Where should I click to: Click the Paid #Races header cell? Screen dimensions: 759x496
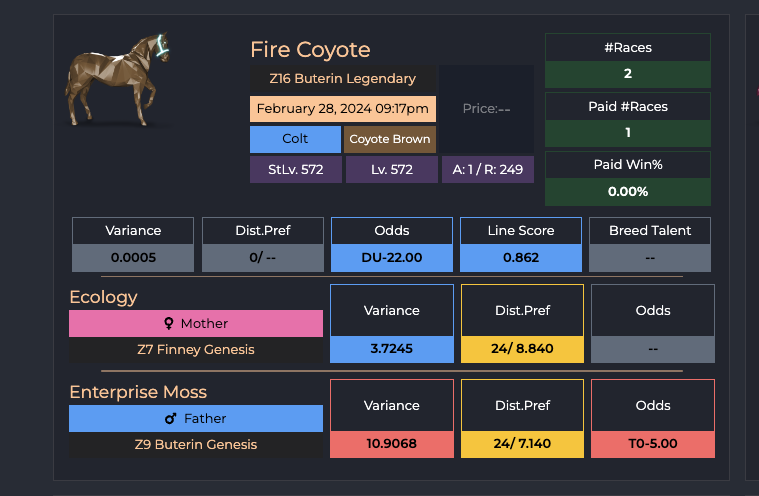(x=628, y=106)
